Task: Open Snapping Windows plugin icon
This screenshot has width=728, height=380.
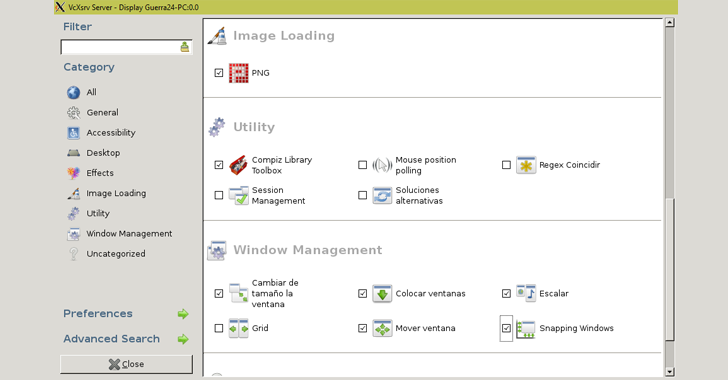Action: click(x=526, y=328)
